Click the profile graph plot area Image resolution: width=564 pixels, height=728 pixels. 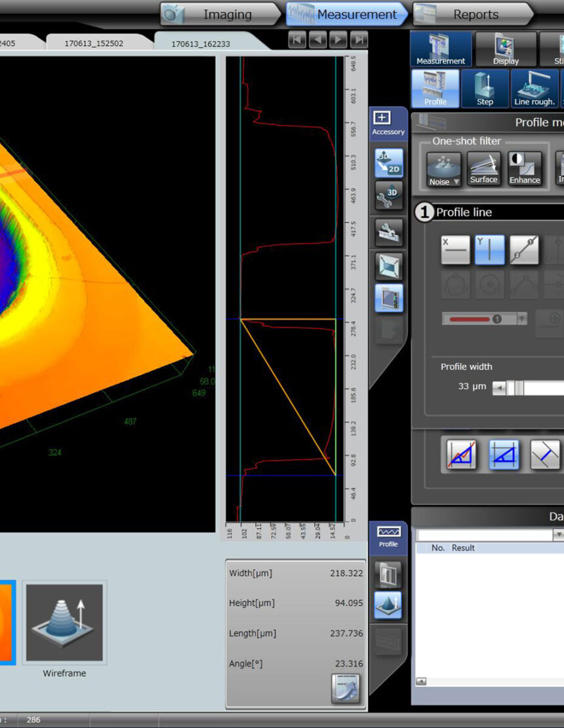(x=285, y=289)
